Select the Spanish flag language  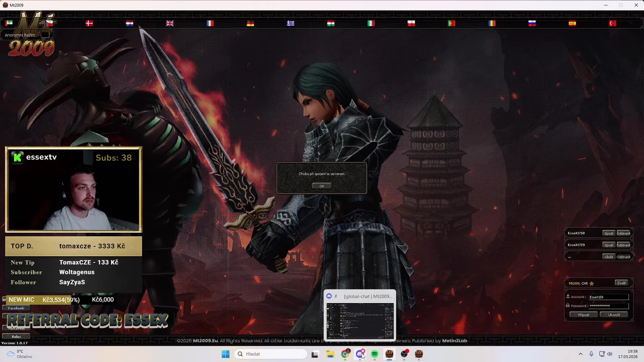pyautogui.click(x=573, y=23)
